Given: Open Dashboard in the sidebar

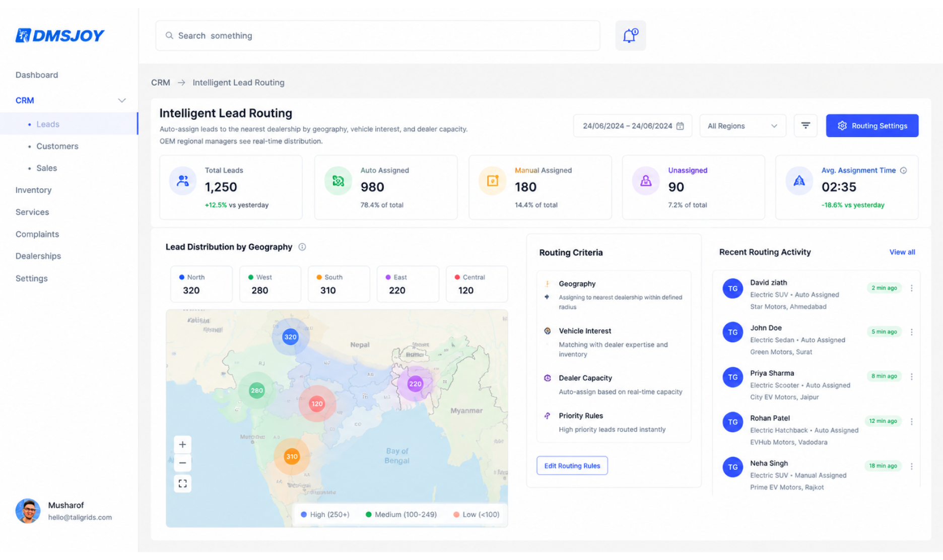Looking at the screenshot, I should pyautogui.click(x=37, y=75).
